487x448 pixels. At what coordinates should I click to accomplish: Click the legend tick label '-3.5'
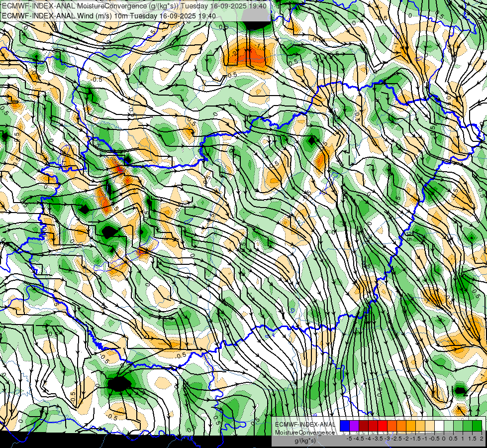tap(378, 439)
